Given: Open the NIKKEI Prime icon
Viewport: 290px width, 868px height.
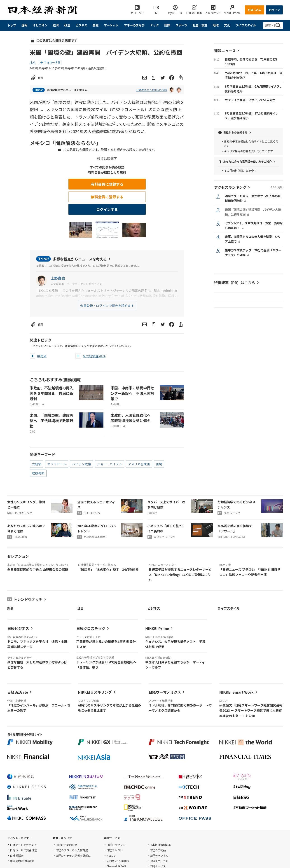Looking at the screenshot, I should click(232, 7).
